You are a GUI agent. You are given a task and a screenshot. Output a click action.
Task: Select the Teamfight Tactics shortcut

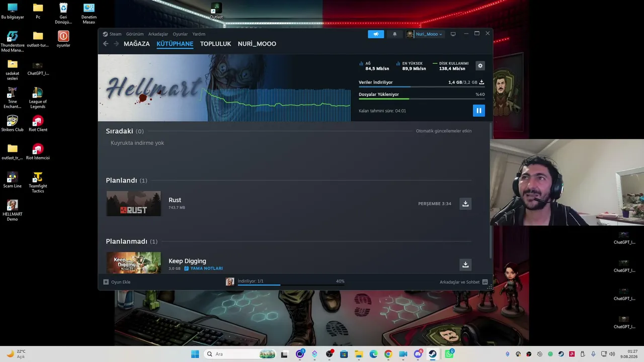38,183
